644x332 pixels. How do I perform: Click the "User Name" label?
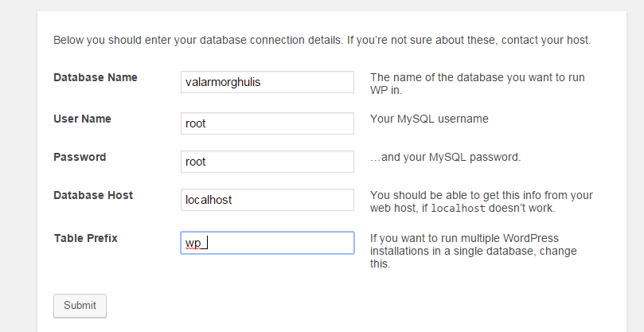(82, 119)
